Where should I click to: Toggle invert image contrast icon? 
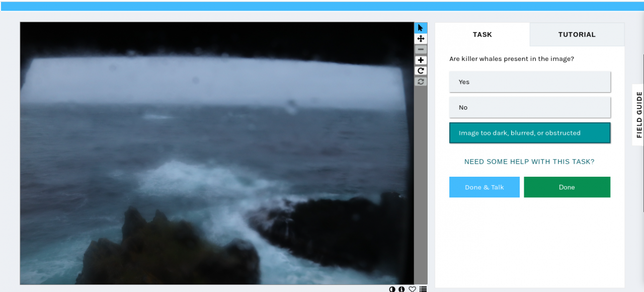pyautogui.click(x=392, y=289)
